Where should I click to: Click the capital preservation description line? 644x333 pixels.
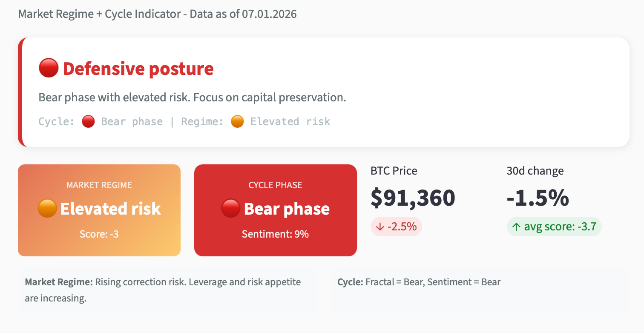point(192,98)
